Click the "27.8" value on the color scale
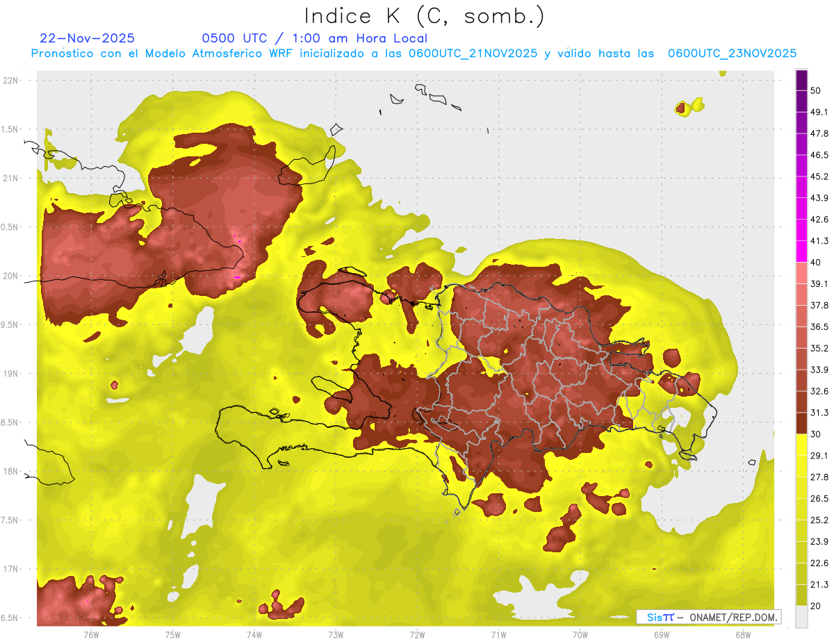Screen dimensions: 834x644 819,477
